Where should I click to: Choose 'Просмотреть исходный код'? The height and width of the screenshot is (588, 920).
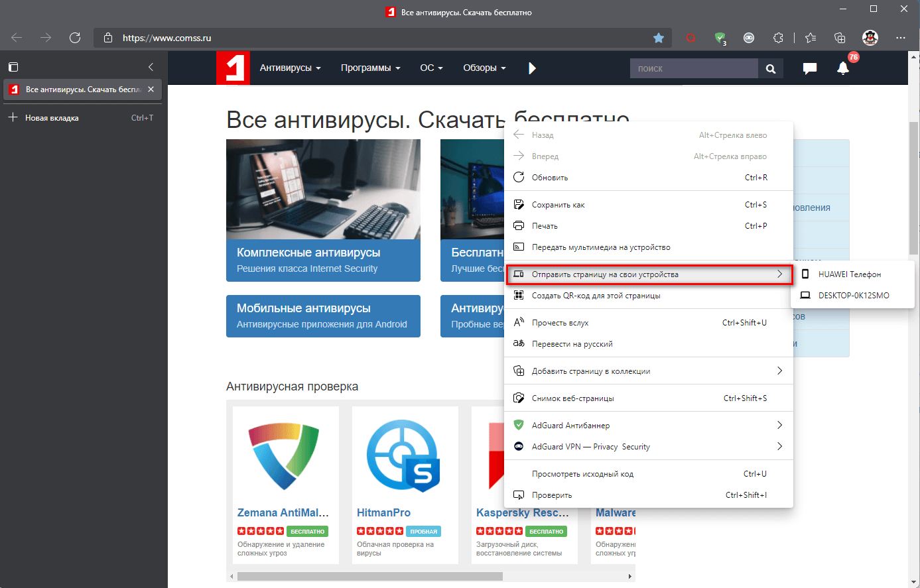click(x=649, y=474)
